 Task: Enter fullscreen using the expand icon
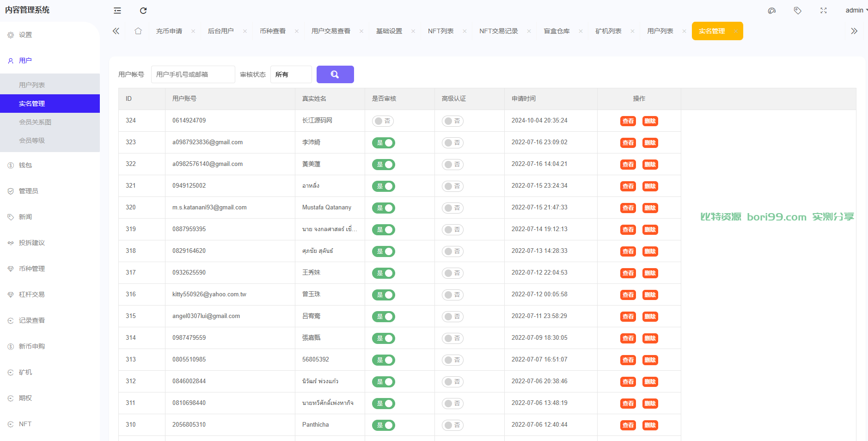coord(824,11)
